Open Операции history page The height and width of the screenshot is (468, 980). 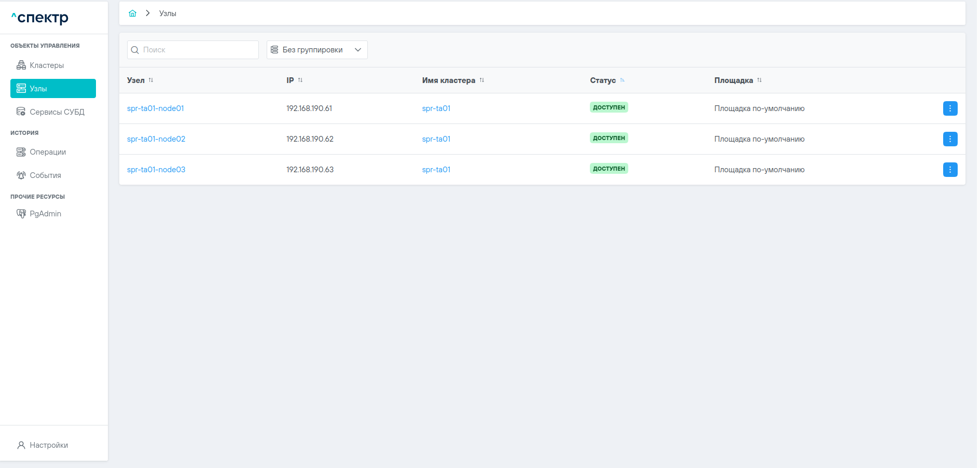click(x=48, y=152)
